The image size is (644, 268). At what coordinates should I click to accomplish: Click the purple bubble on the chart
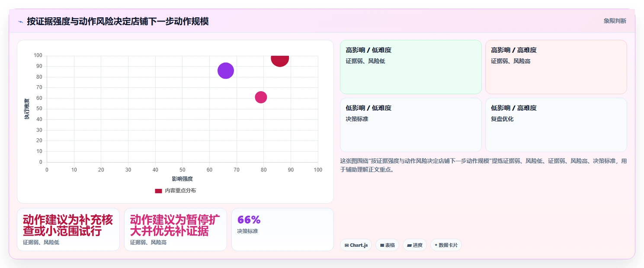tap(226, 71)
